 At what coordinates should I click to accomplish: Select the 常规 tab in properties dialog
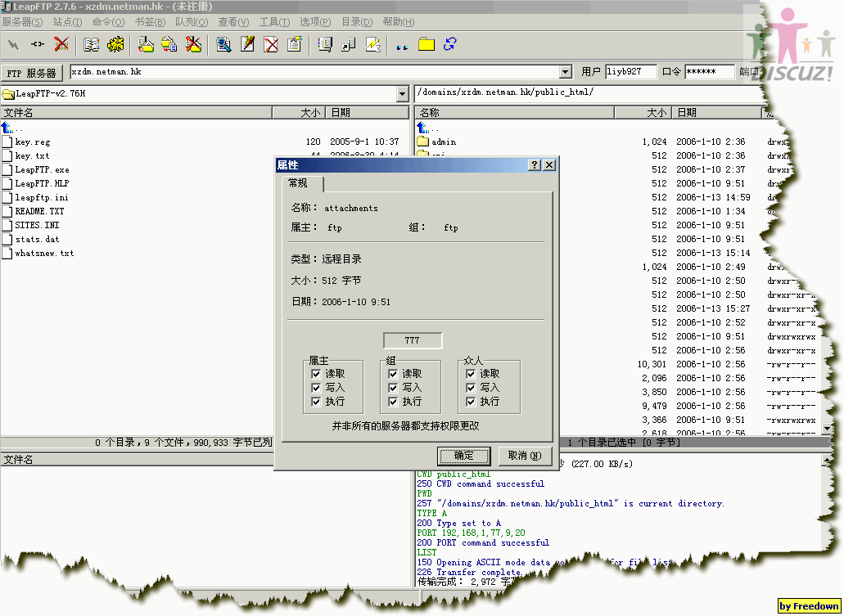pos(302,183)
